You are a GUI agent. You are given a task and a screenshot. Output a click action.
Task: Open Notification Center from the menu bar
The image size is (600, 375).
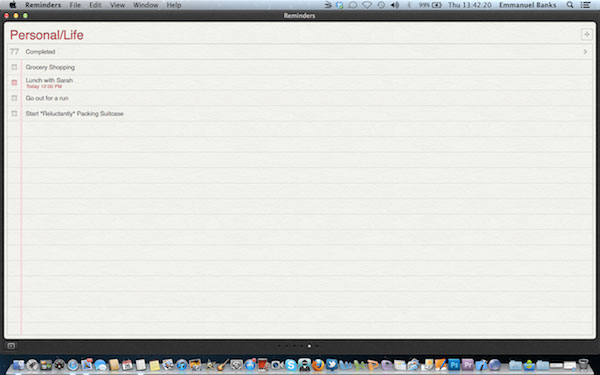585,5
